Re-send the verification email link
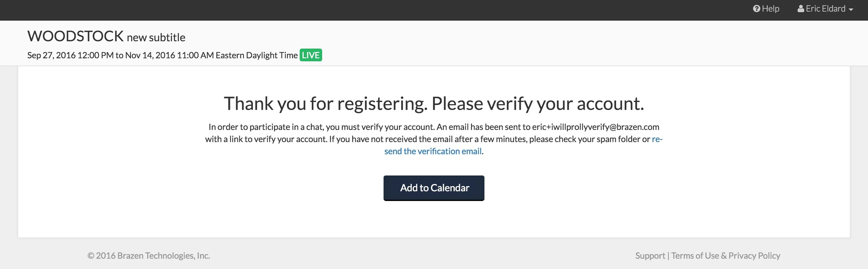This screenshot has width=868, height=269. [x=433, y=152]
